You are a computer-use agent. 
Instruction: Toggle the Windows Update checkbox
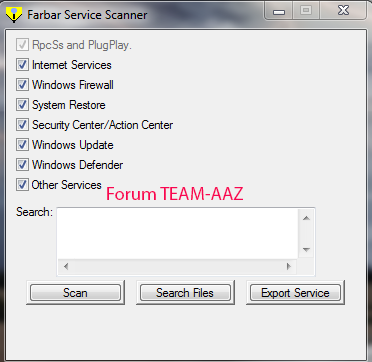[x=22, y=145]
